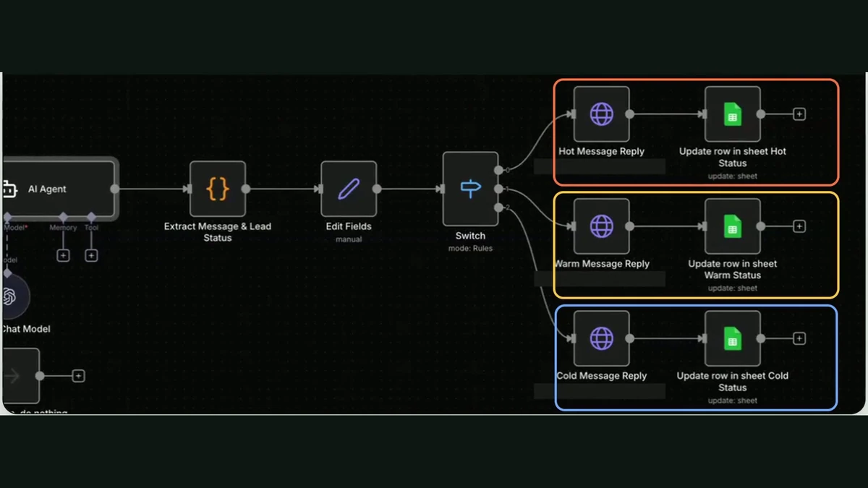868x488 pixels.
Task: Add a Memory sub-node to AI Agent
Action: click(63, 255)
